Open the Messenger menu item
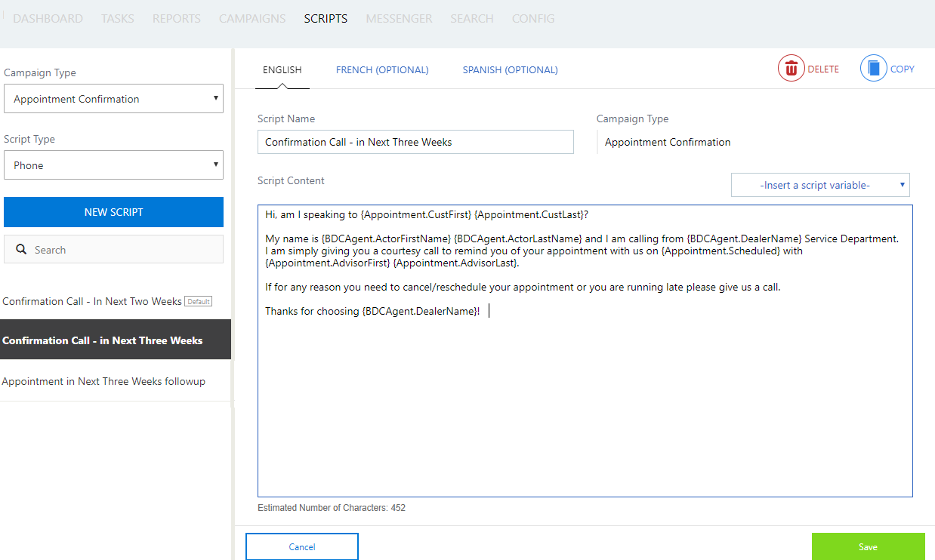The height and width of the screenshot is (560, 935). click(x=399, y=19)
